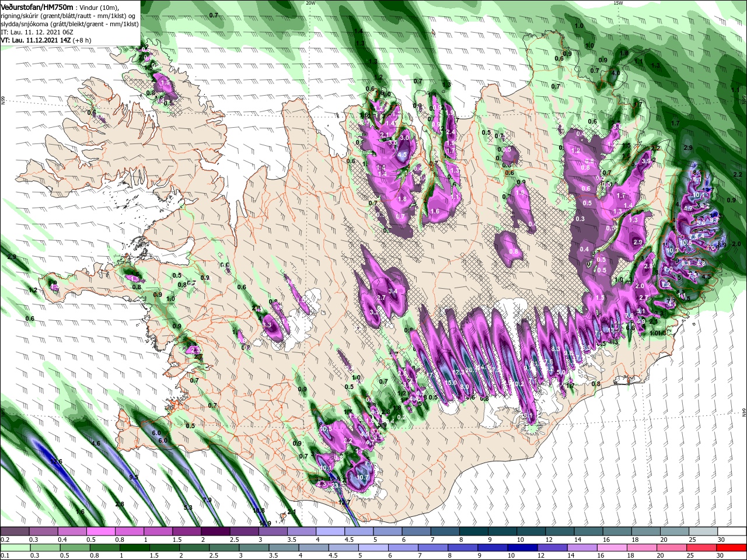This screenshot has width=747, height=560.
Task: Click the 9.5 value on the southwest rain band
Action: click(x=134, y=477)
